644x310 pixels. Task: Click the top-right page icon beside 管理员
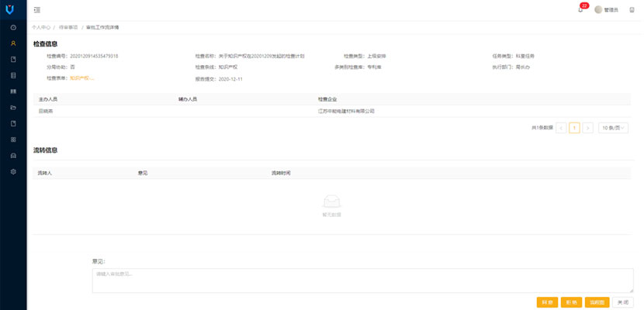632,10
